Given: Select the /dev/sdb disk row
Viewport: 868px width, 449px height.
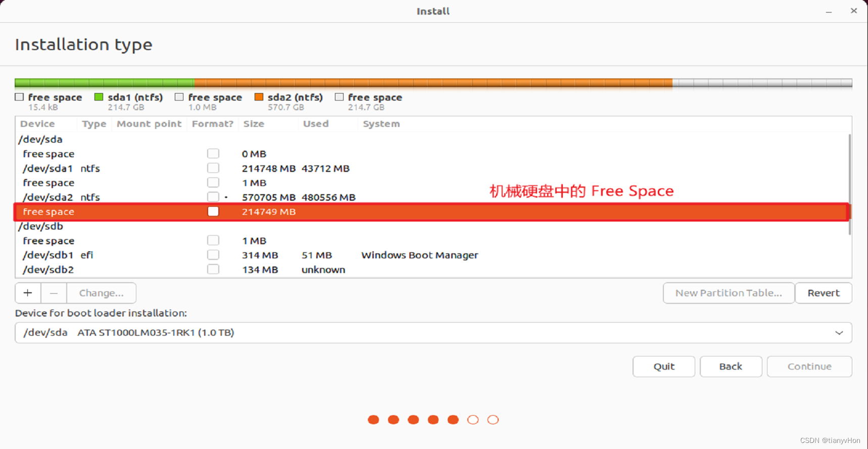Looking at the screenshot, I should (432, 226).
